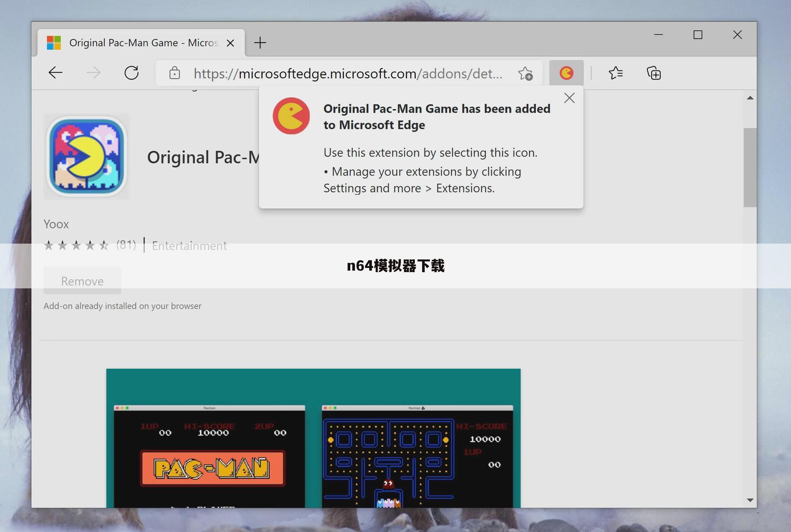Add page to favorites star icon

(525, 73)
